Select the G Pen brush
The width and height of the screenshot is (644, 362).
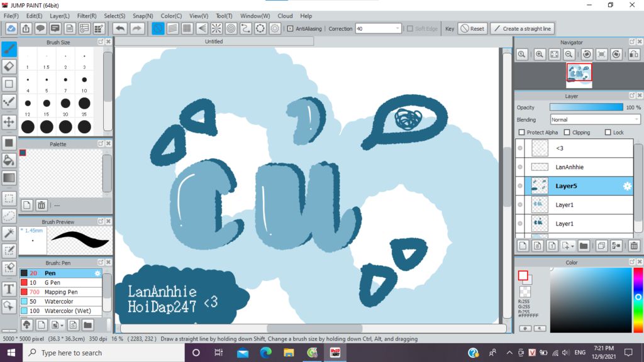tap(60, 282)
